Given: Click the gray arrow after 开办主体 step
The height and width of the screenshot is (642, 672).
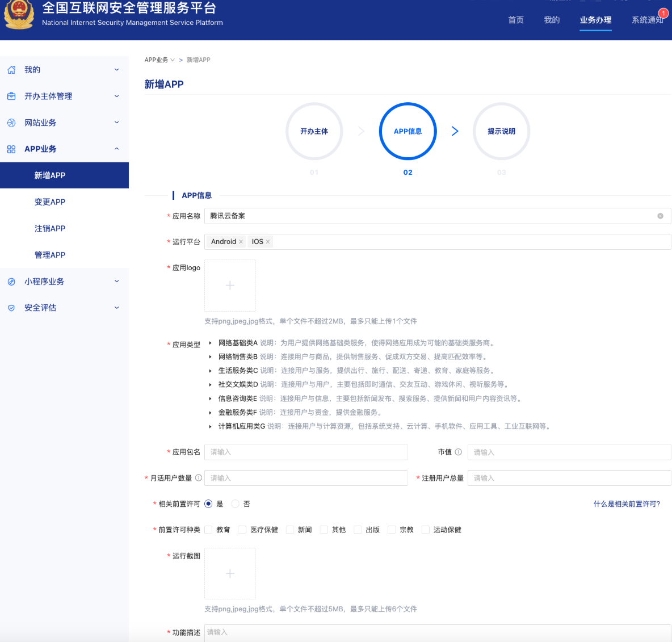Looking at the screenshot, I should click(362, 131).
